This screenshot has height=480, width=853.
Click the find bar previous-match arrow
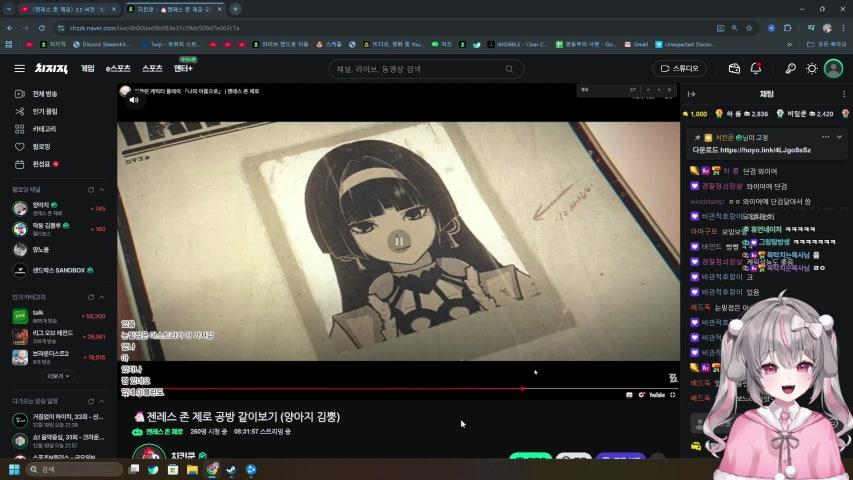648,90
